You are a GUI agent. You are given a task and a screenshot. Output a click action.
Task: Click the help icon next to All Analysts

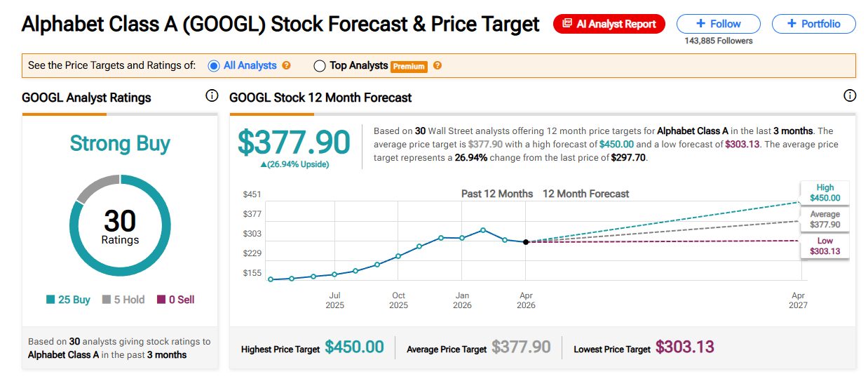(286, 65)
